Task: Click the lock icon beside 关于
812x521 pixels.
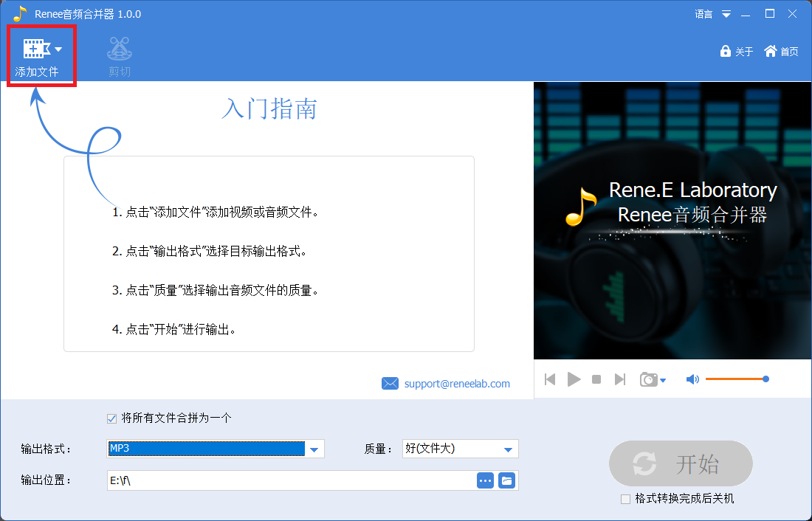Action: [x=725, y=51]
